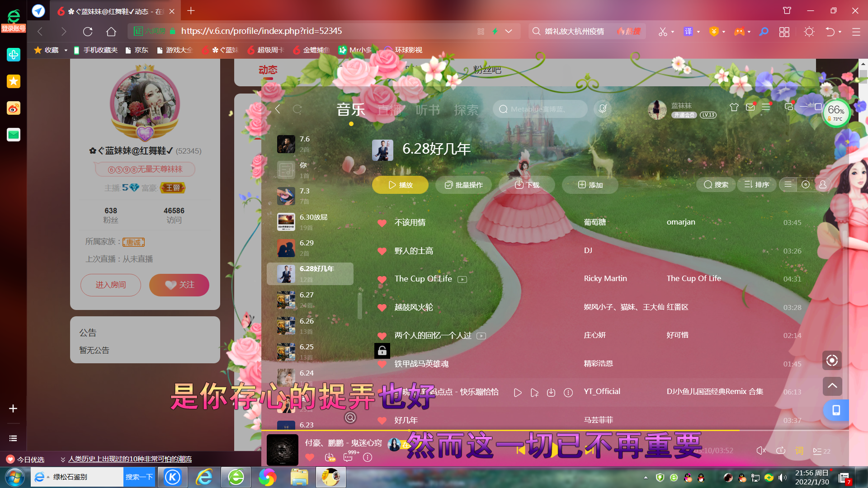868x488 pixels.
Task: Expand the 人类历史 news ticker chevron
Action: click(x=63, y=460)
